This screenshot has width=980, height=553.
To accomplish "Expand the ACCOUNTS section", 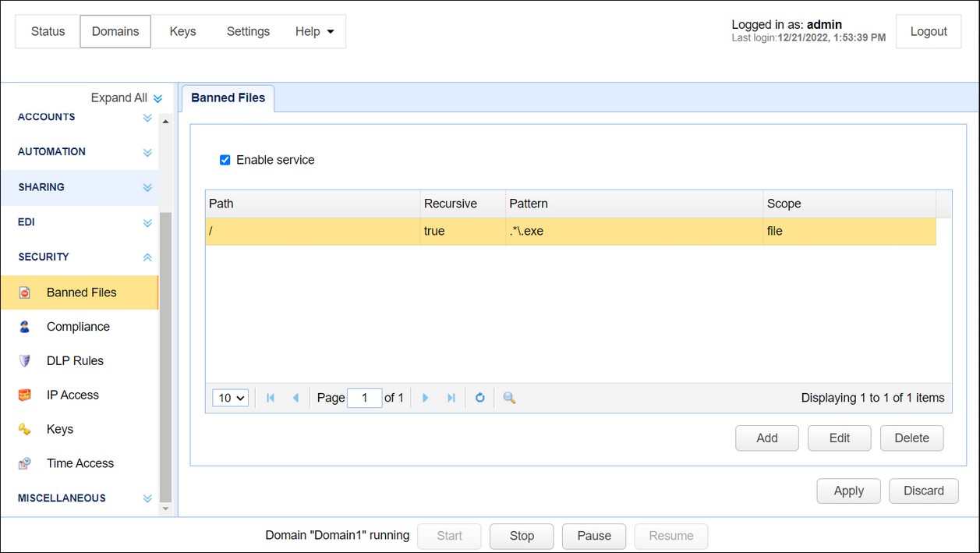I will 147,118.
